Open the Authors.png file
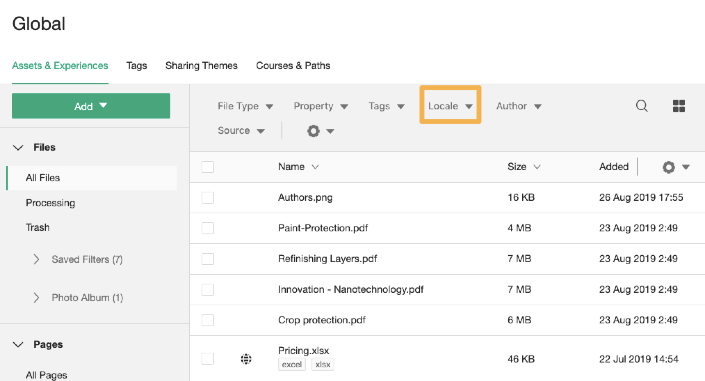 (x=305, y=197)
